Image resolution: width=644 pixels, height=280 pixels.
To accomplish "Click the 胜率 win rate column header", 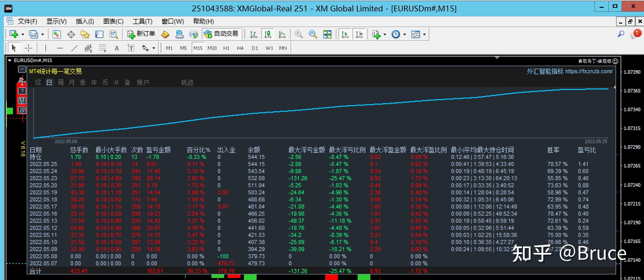I will 553,150.
